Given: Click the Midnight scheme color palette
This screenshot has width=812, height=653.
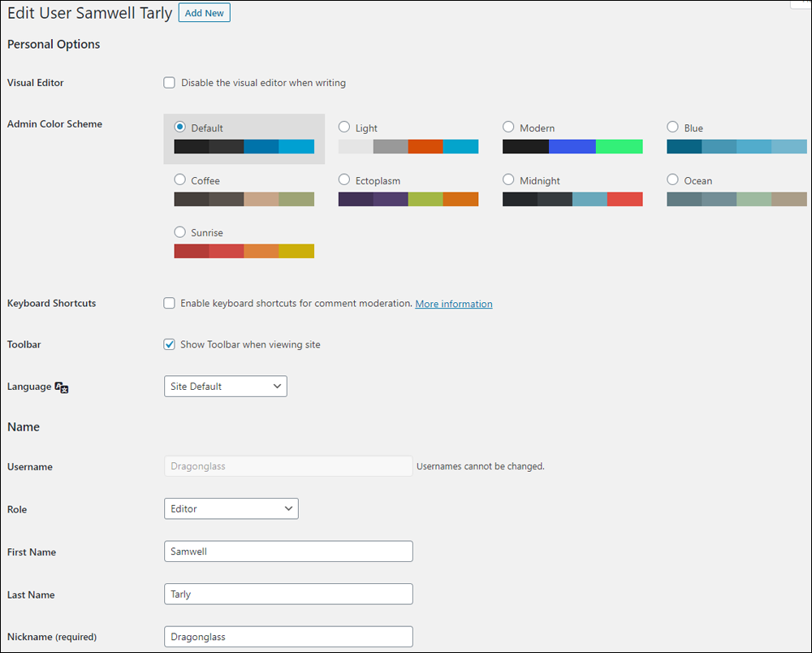Looking at the screenshot, I should coord(572,199).
